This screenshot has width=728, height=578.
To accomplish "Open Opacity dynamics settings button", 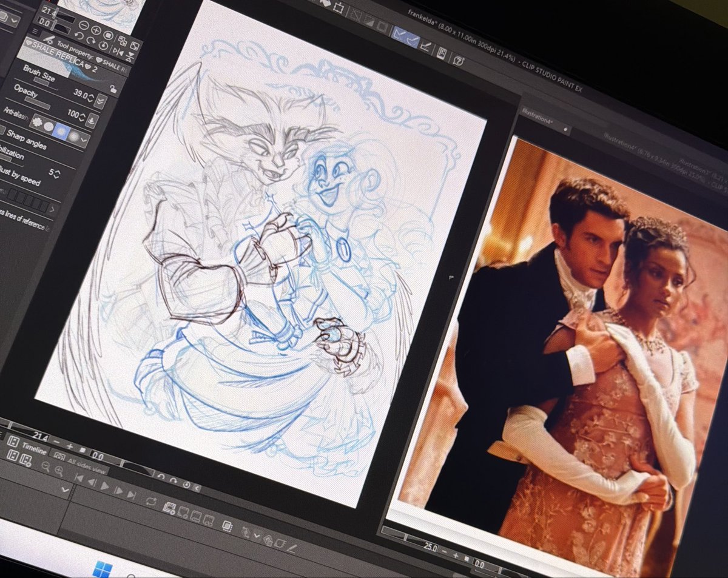I will (x=92, y=121).
